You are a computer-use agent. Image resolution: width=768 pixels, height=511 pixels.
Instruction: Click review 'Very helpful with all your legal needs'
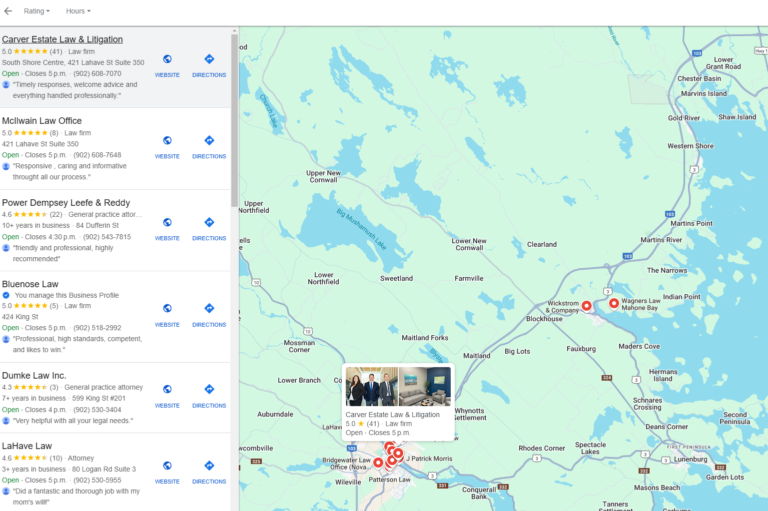pos(72,421)
